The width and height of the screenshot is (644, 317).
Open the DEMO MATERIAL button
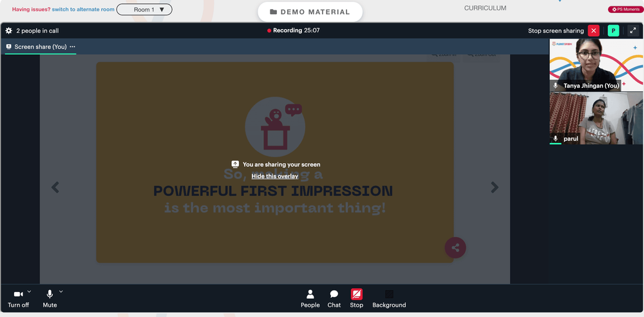click(310, 12)
